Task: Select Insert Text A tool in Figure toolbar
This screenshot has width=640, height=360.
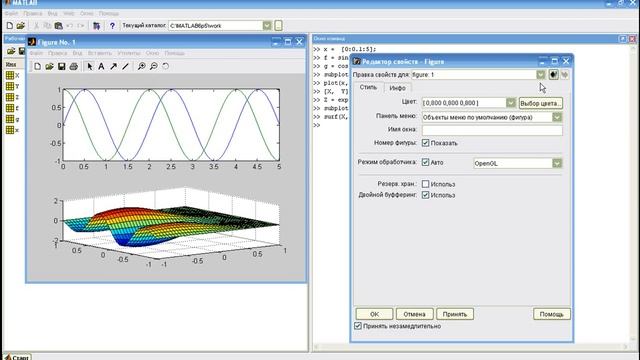Action: (101, 66)
